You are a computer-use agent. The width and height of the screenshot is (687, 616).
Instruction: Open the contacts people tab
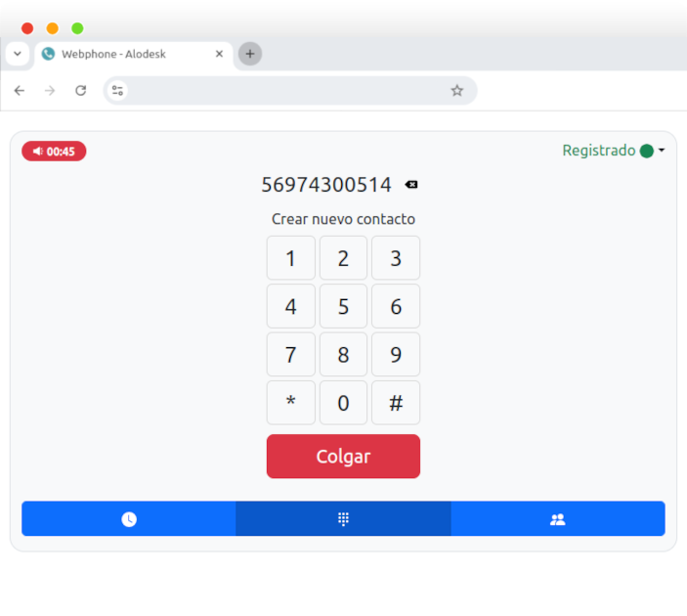(x=557, y=519)
